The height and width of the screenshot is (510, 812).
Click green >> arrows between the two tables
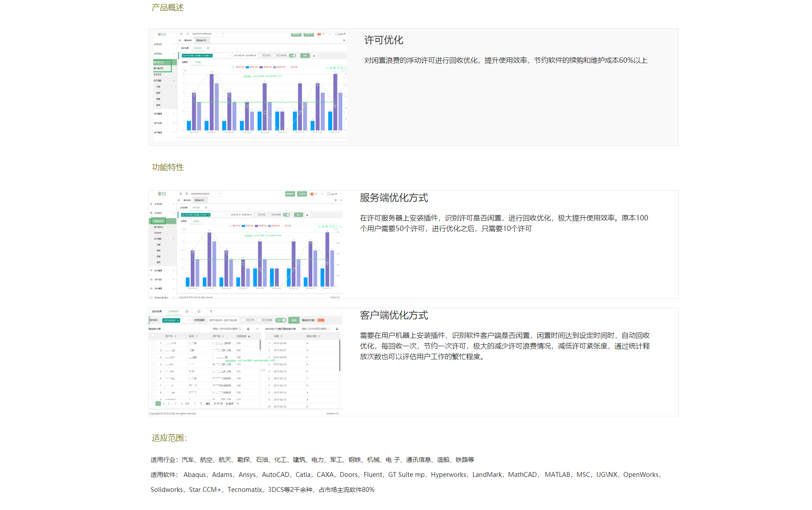click(263, 370)
